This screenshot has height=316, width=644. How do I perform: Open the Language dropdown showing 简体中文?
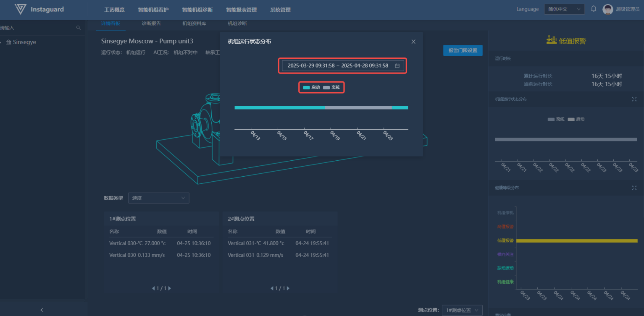564,9
